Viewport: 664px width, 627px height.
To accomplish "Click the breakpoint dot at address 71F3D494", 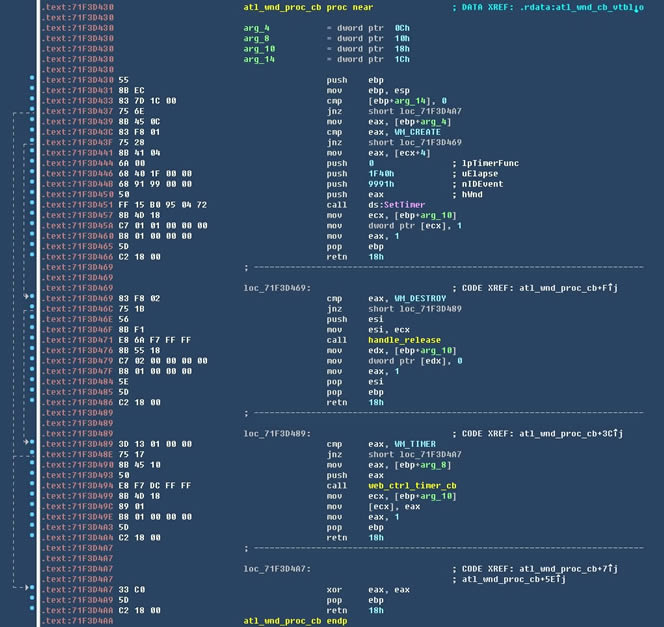I will click(33, 486).
